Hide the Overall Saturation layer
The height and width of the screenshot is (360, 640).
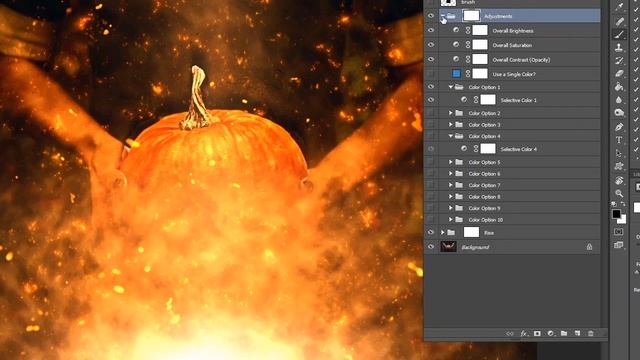click(431, 44)
